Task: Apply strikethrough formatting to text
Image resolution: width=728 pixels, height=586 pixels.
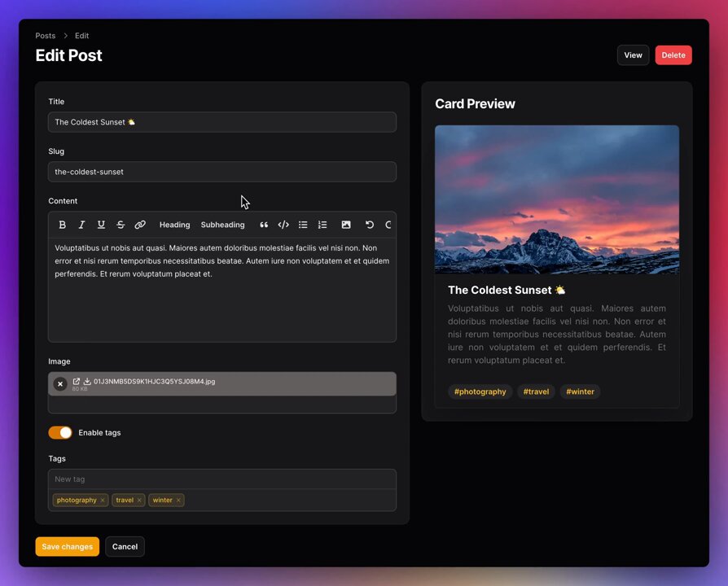Action: pyautogui.click(x=121, y=225)
